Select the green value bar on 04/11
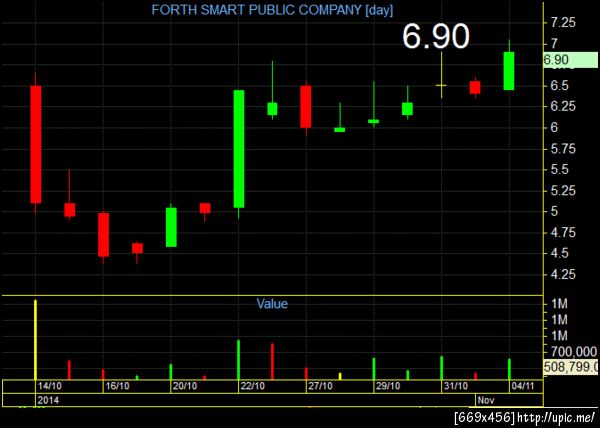 point(509,369)
